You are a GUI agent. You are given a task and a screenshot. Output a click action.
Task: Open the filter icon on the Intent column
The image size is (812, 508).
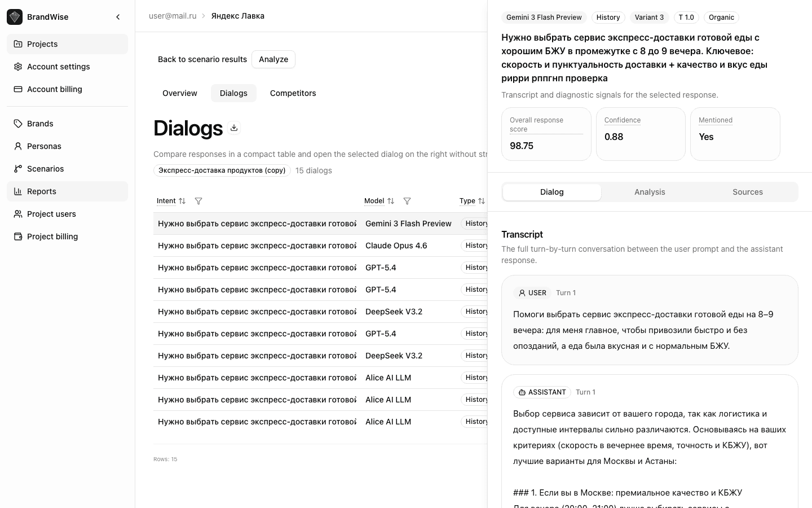coord(198,201)
